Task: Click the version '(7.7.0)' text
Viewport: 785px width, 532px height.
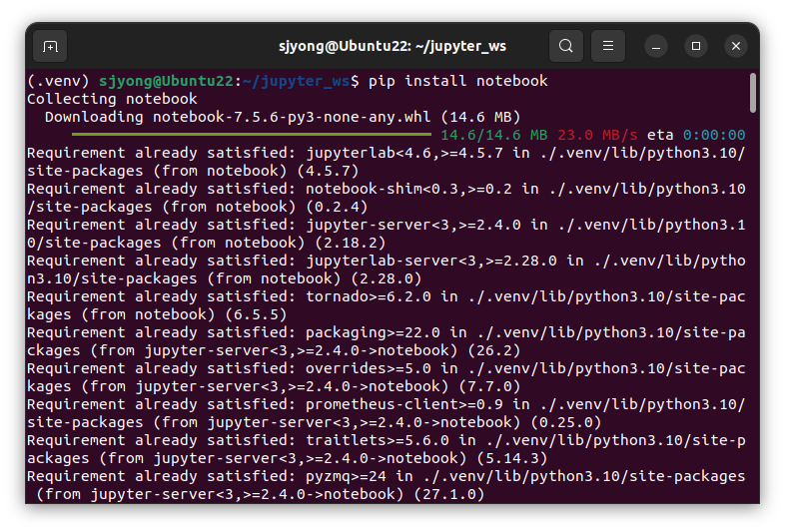Action: click(x=489, y=387)
